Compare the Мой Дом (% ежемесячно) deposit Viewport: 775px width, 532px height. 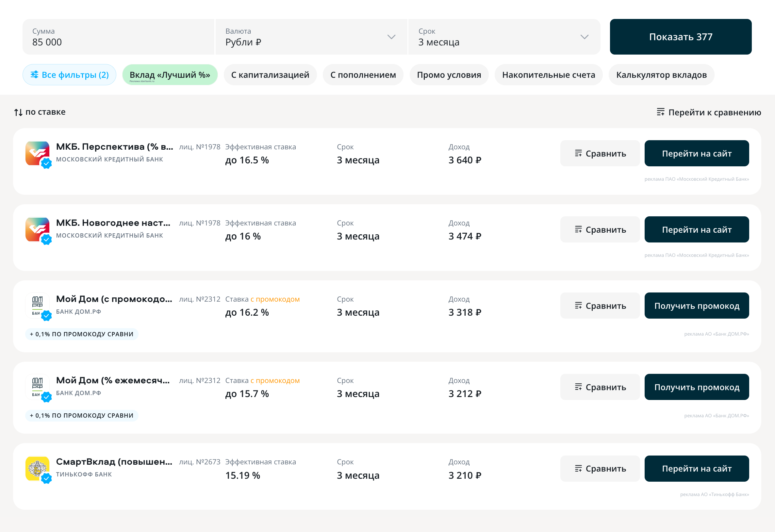[600, 387]
